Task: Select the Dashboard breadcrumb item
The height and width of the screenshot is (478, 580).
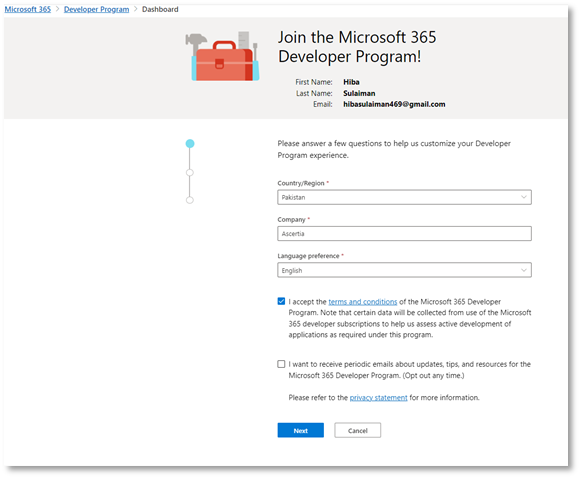Action: pyautogui.click(x=160, y=9)
